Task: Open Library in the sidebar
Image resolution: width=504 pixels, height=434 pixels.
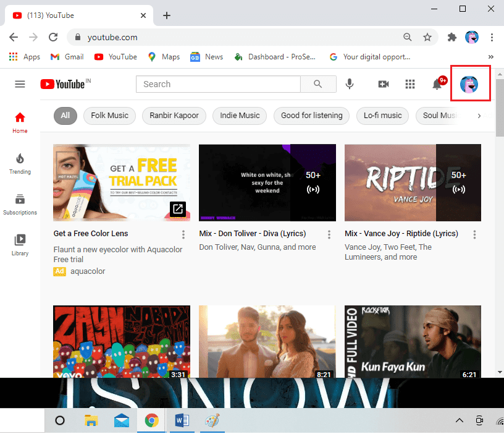Action: pyautogui.click(x=20, y=245)
